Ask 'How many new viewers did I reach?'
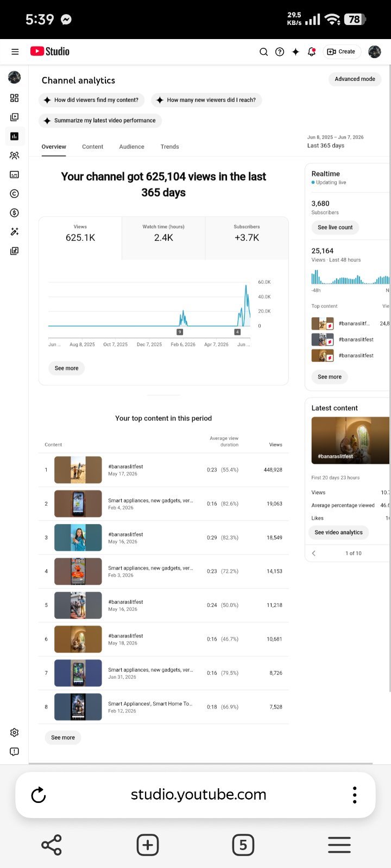Image resolution: width=391 pixels, height=868 pixels. point(206,100)
